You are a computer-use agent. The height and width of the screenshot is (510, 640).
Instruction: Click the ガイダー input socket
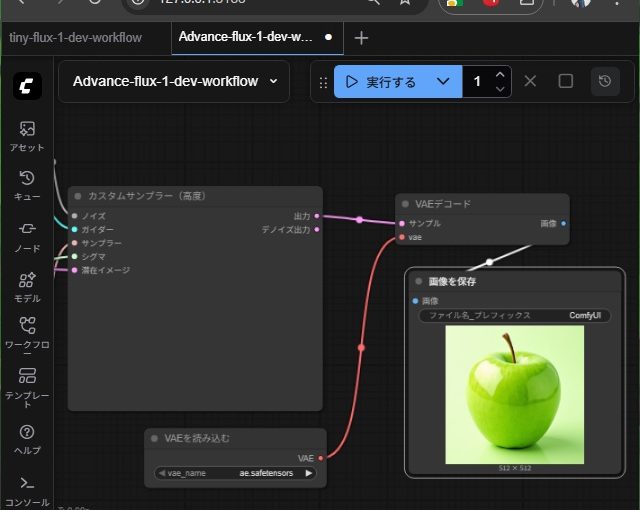click(x=74, y=229)
